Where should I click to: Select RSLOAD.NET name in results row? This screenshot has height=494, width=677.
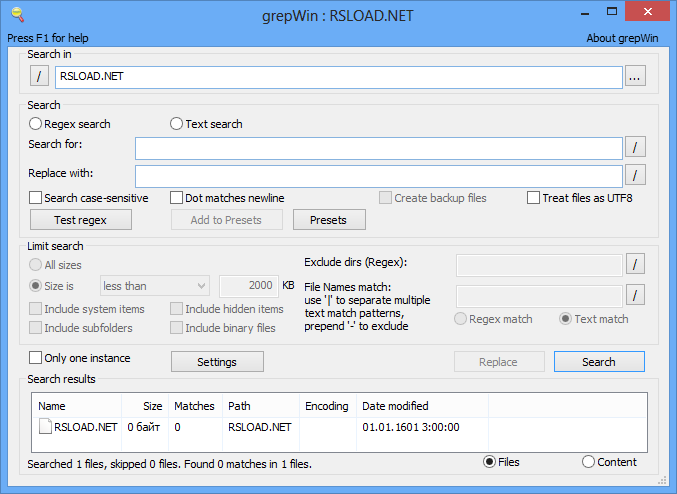tap(85, 427)
